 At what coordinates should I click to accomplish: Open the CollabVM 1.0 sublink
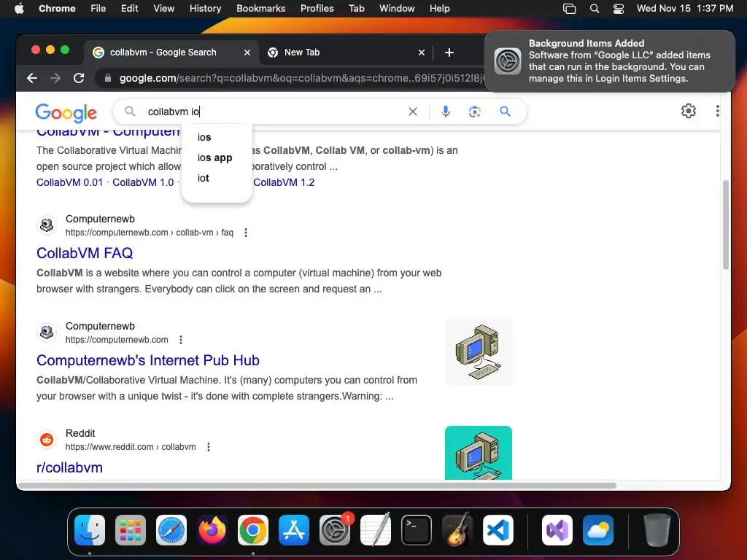click(x=143, y=182)
